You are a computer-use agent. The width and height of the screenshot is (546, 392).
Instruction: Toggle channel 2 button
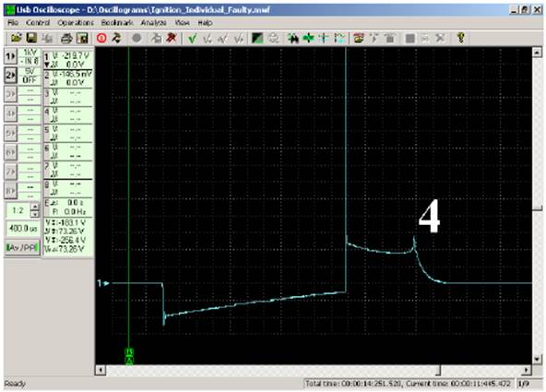[x=10, y=75]
